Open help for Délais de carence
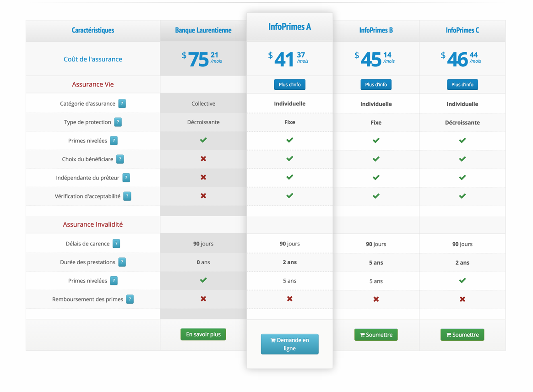The image size is (533, 392). click(116, 244)
